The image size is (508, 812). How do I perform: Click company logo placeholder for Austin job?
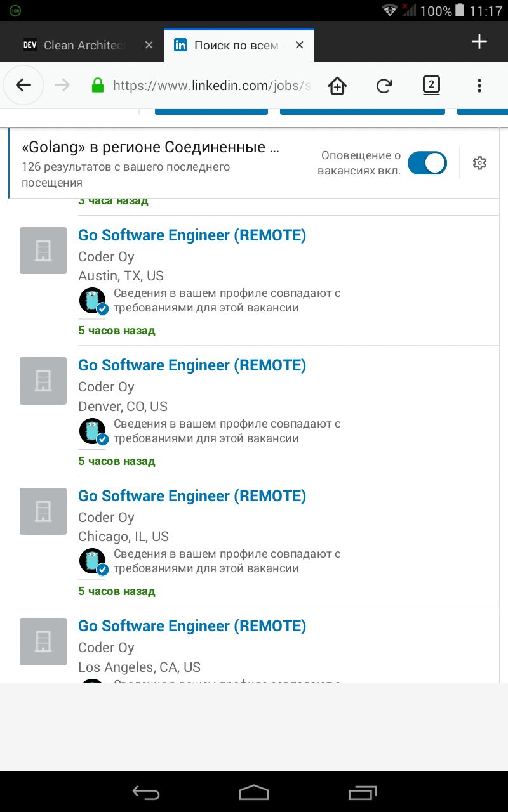click(x=43, y=251)
